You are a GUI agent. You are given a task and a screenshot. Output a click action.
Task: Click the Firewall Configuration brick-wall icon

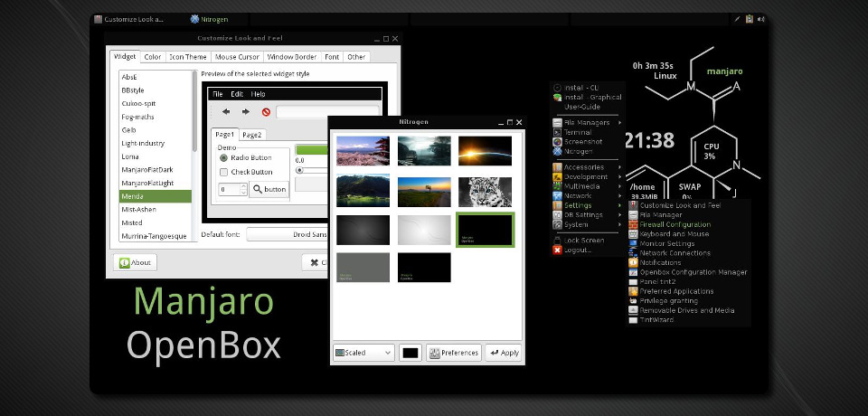click(x=633, y=224)
